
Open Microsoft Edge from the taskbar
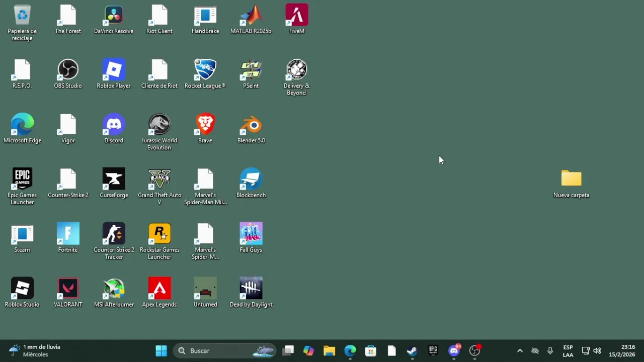350,350
